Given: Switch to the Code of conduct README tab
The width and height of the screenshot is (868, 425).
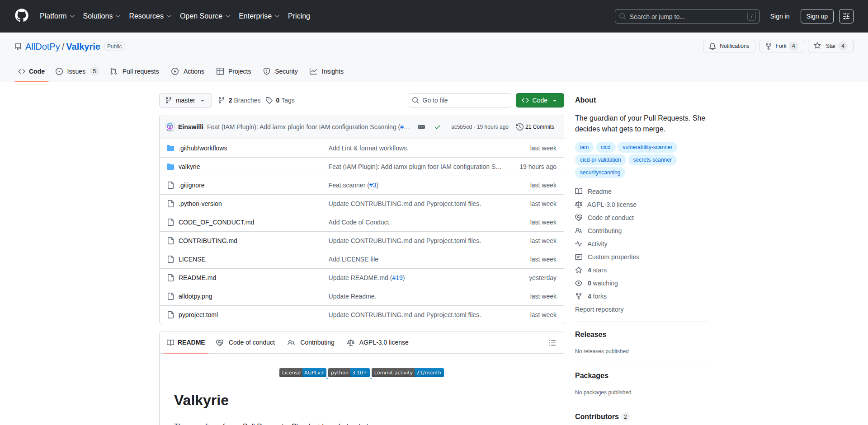Looking at the screenshot, I should pos(245,343).
